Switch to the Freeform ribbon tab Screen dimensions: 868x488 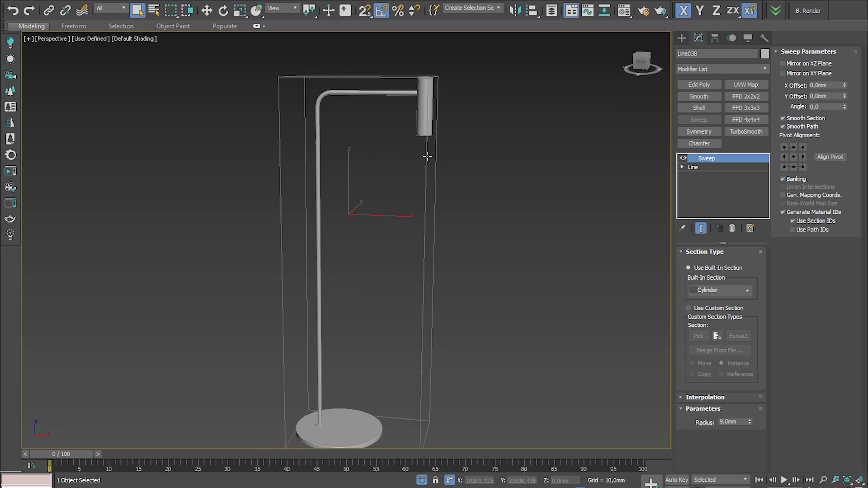tap(73, 26)
